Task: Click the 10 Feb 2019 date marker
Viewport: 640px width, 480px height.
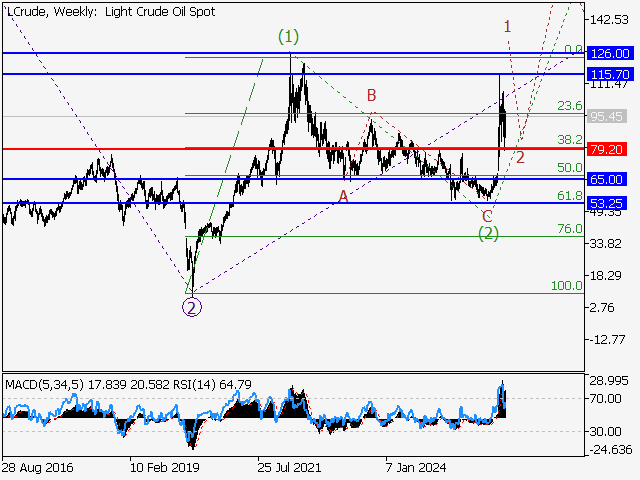Action: tap(163, 467)
